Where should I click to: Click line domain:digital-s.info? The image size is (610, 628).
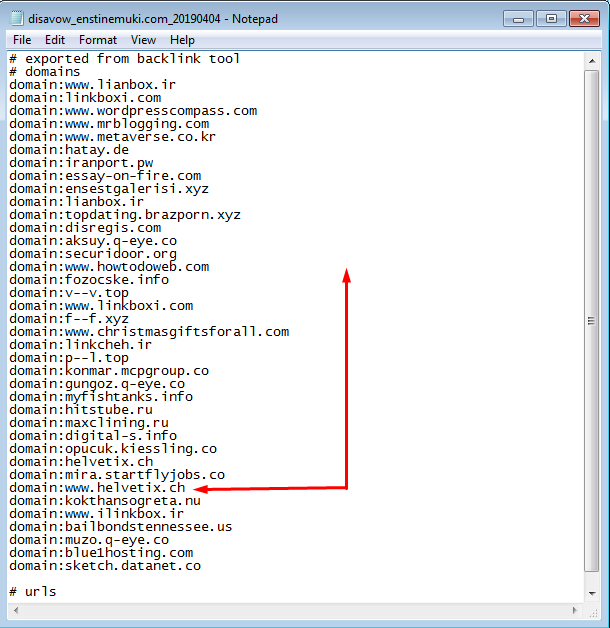(93, 436)
